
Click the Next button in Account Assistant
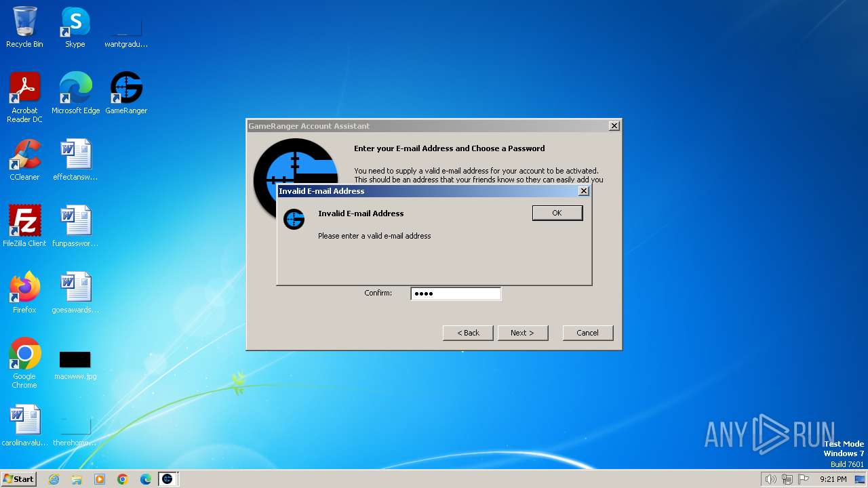pos(522,333)
